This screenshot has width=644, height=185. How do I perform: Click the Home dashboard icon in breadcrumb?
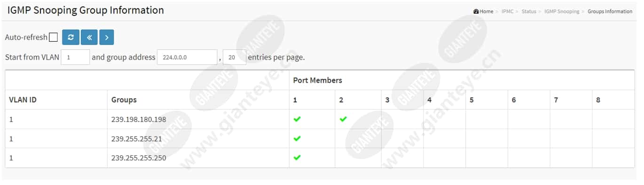tap(476, 11)
